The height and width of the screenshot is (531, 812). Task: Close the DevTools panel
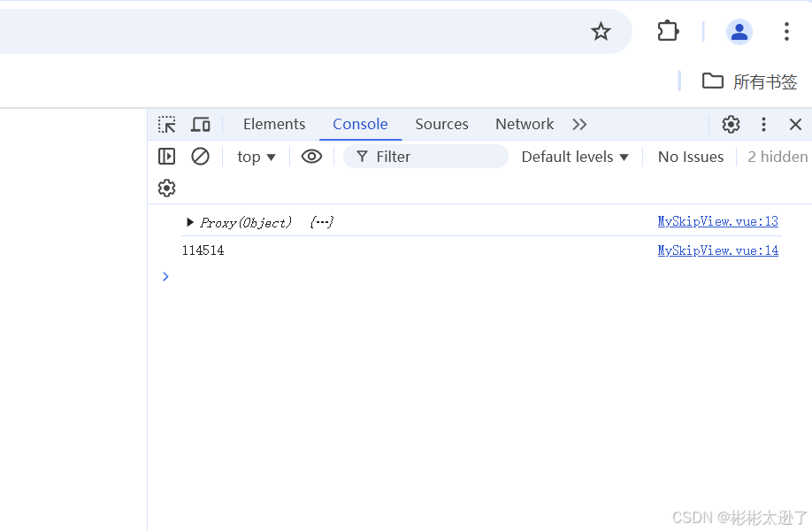(x=795, y=124)
